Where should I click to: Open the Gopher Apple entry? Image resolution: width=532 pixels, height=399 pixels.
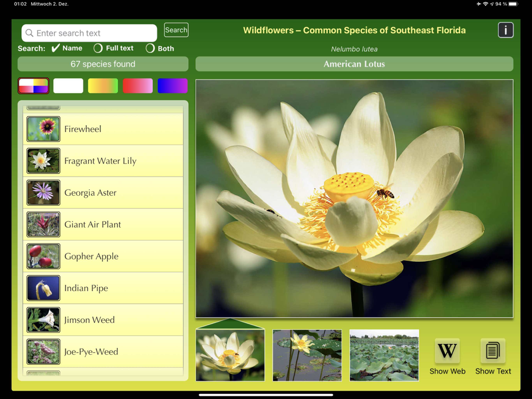click(103, 256)
